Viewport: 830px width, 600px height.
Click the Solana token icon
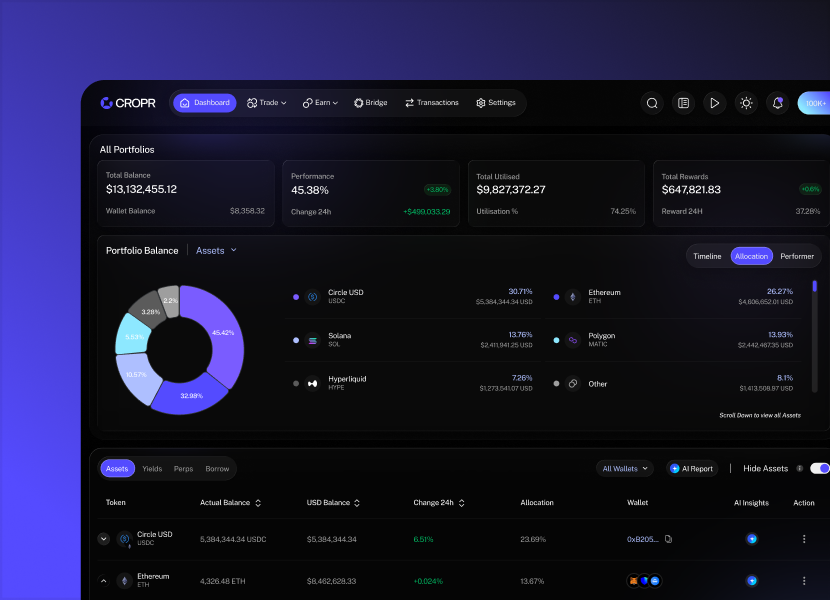(313, 340)
